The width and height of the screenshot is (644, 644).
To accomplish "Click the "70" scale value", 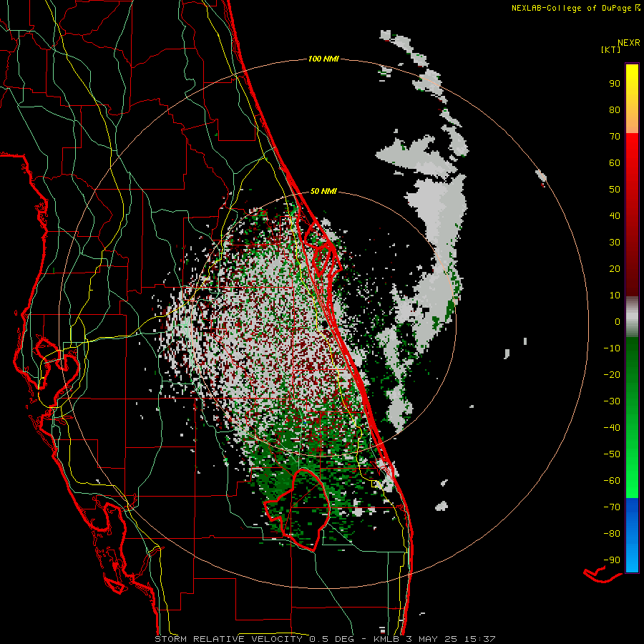I will pos(615,137).
